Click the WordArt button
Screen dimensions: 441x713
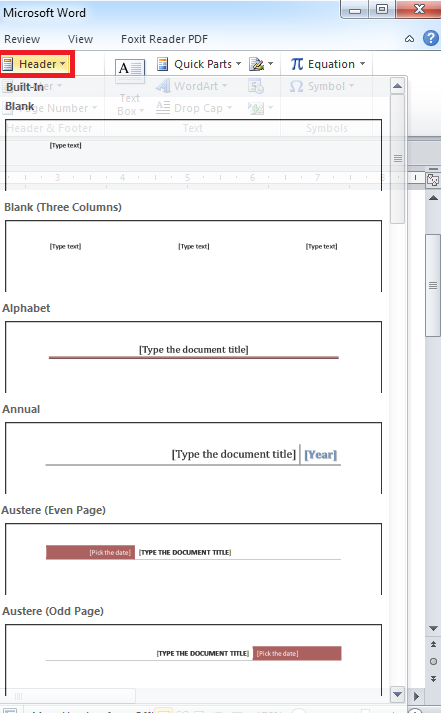pos(191,86)
